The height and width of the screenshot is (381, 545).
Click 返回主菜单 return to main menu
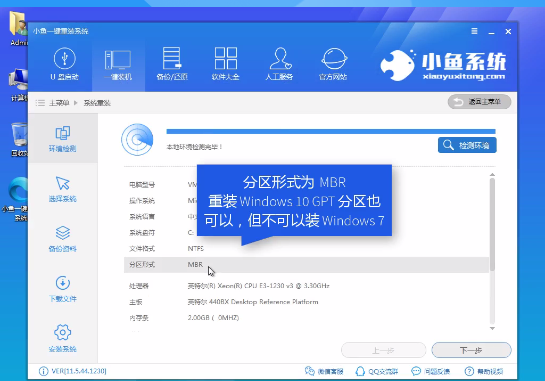click(x=479, y=102)
